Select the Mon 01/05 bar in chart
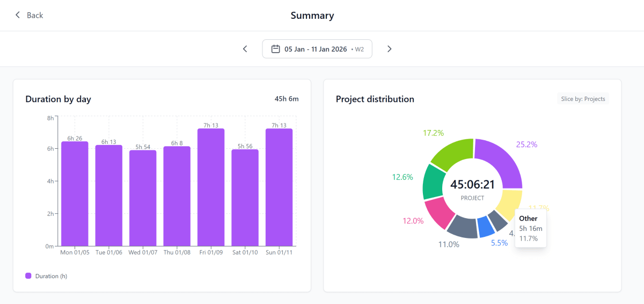644x304 pixels. point(75,194)
